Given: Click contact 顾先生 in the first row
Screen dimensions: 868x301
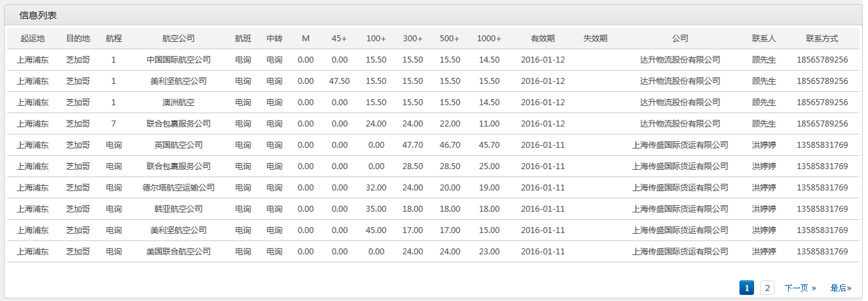Looking at the screenshot, I should coord(764,60).
